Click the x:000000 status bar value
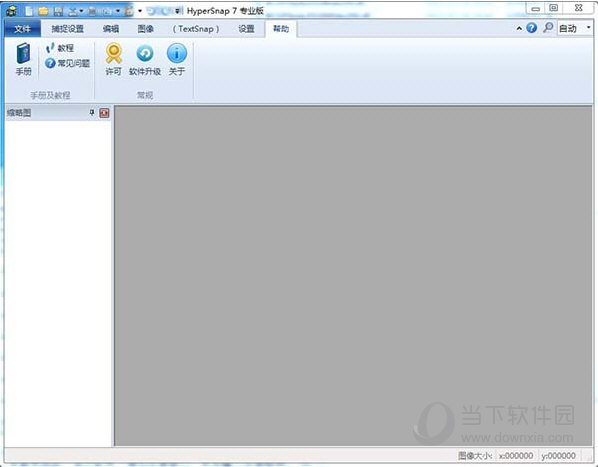The height and width of the screenshot is (467, 598). tap(516, 456)
